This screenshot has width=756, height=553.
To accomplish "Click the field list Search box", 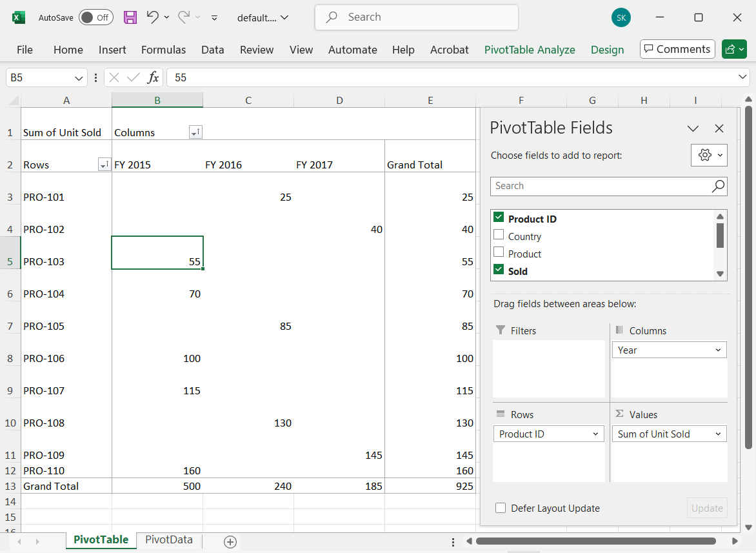I will (600, 186).
